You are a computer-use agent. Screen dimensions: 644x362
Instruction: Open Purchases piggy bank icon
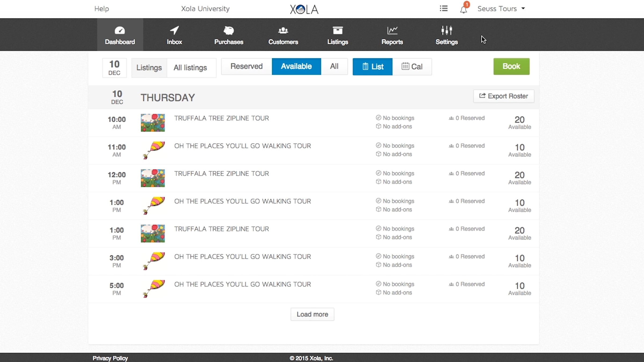click(x=229, y=31)
